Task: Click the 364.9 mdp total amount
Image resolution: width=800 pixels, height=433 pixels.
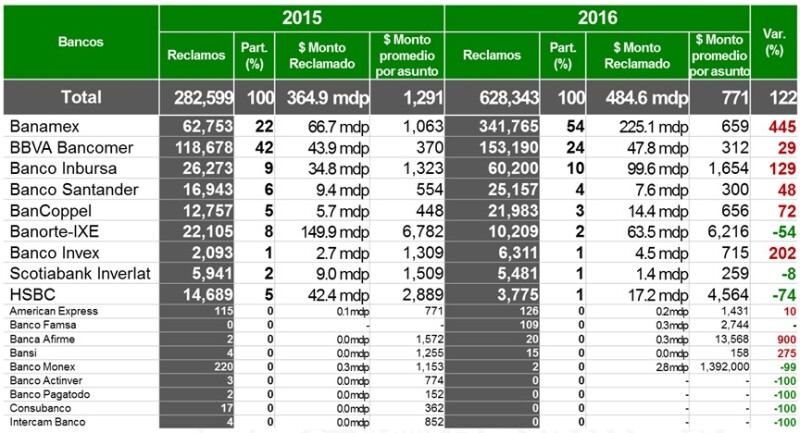Action: point(328,97)
